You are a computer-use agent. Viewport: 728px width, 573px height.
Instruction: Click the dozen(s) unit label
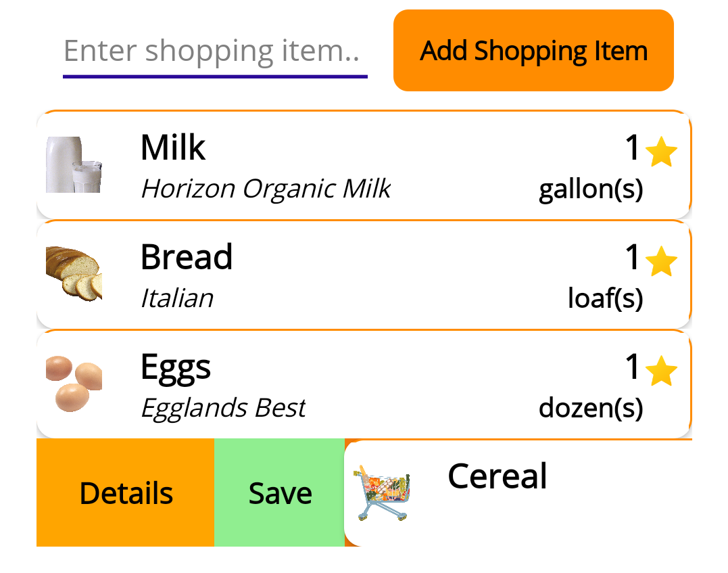click(x=591, y=409)
